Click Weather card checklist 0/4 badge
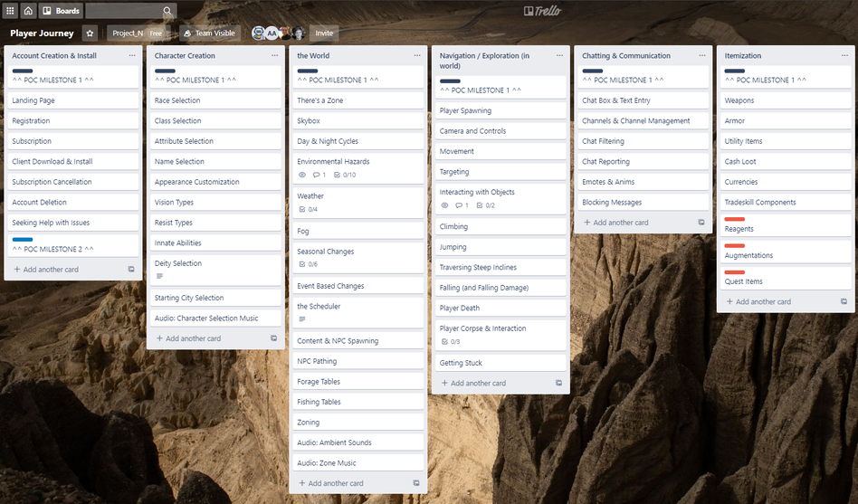858x504 pixels. 308,209
